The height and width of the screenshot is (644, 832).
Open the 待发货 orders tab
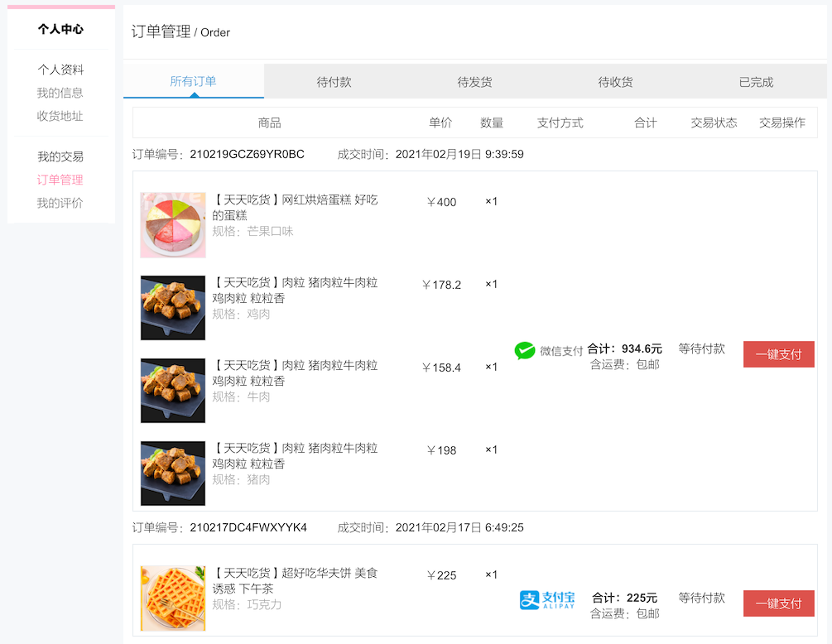point(475,82)
